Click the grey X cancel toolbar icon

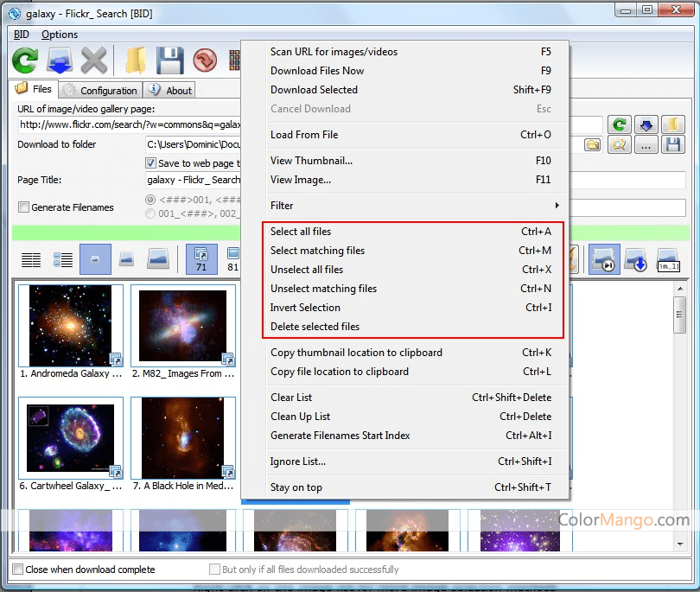[93, 60]
